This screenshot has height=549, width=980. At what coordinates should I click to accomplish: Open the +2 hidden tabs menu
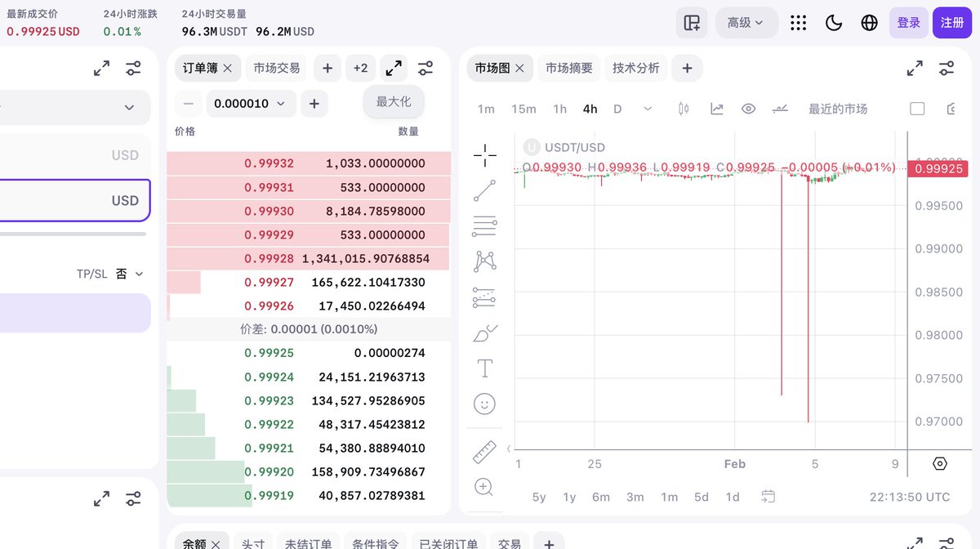tap(361, 69)
